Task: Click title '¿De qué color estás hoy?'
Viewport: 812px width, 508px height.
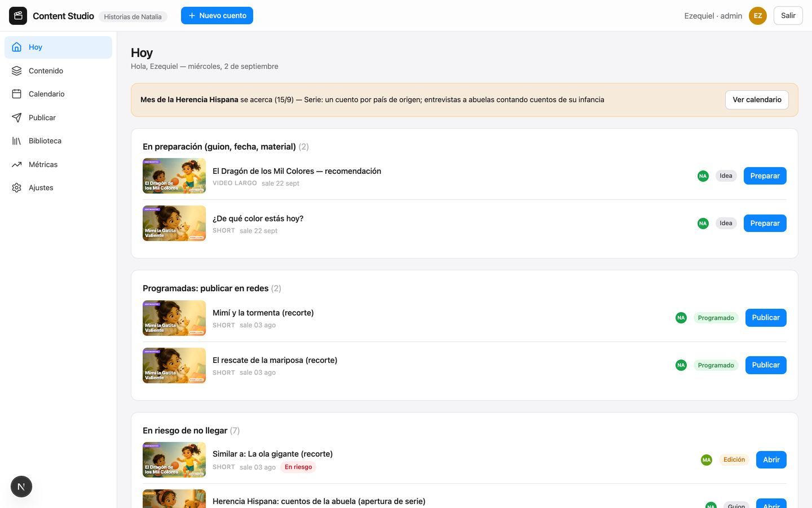Action: coord(258,218)
